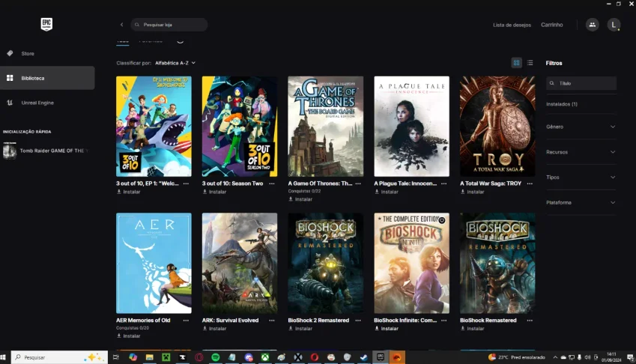Open the Windows Start menu
Viewport: 636px width, 364px height.
[x=3, y=357]
